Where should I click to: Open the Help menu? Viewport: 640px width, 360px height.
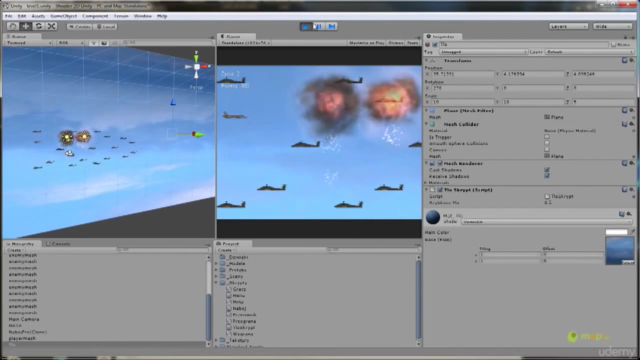coord(162,16)
